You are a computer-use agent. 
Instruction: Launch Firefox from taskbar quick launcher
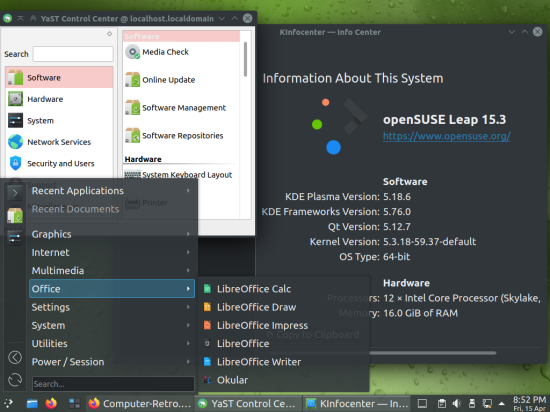point(51,404)
